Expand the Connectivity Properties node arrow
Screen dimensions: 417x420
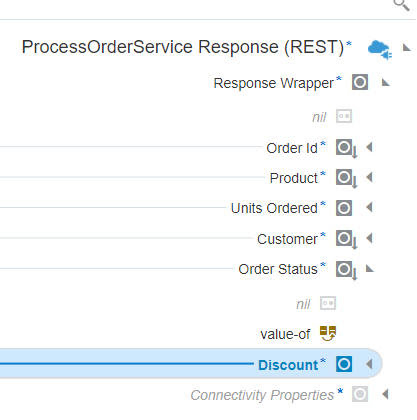[x=385, y=394]
